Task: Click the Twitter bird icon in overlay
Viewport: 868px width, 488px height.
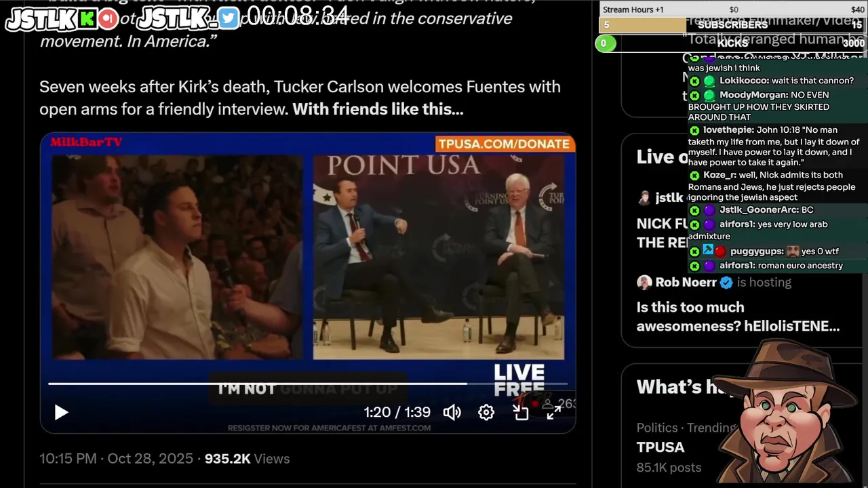Action: [x=229, y=18]
